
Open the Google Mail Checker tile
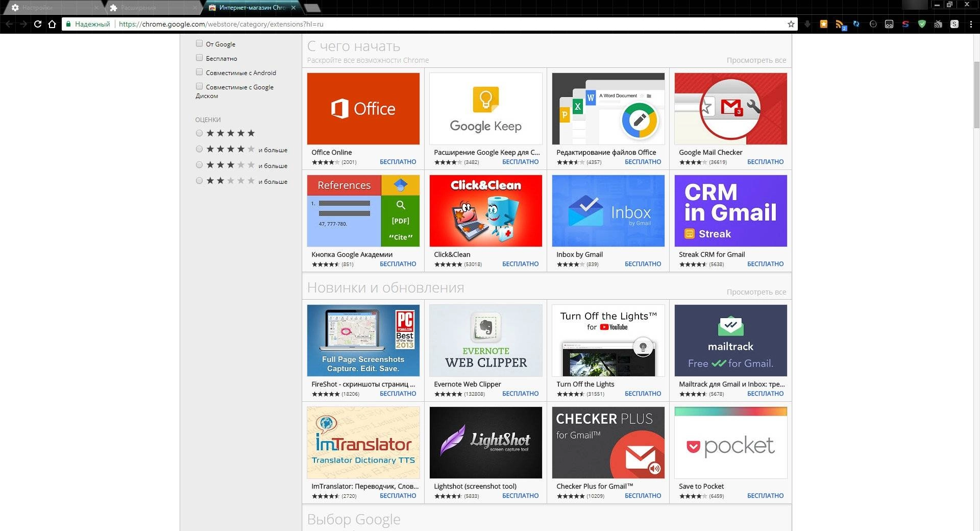pos(731,109)
